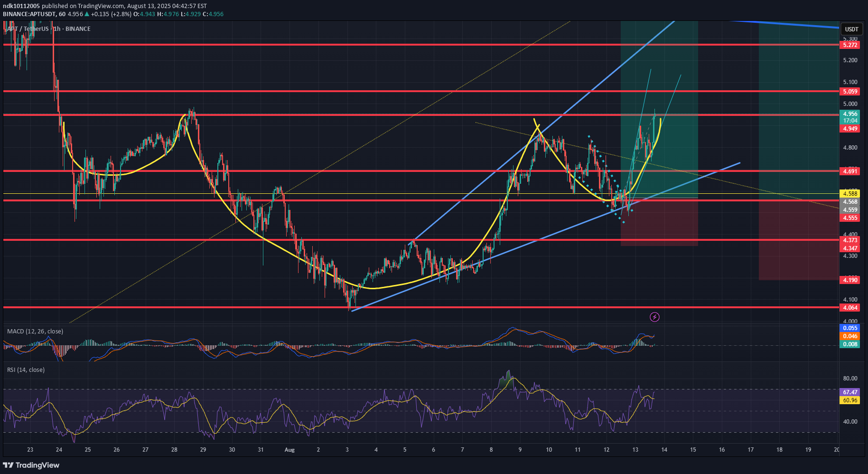Screen dimensions: 868x474
Task: Click the 4.588 yellow price label
Action: tap(849, 194)
